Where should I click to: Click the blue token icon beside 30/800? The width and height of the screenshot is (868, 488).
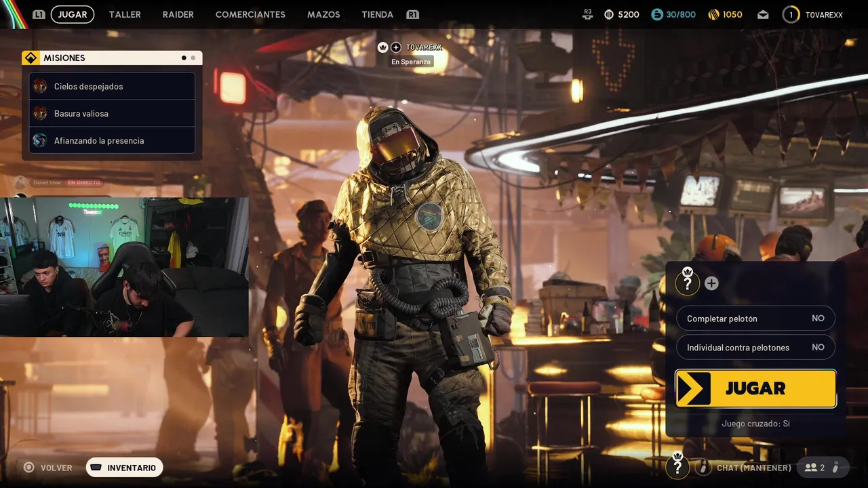656,14
